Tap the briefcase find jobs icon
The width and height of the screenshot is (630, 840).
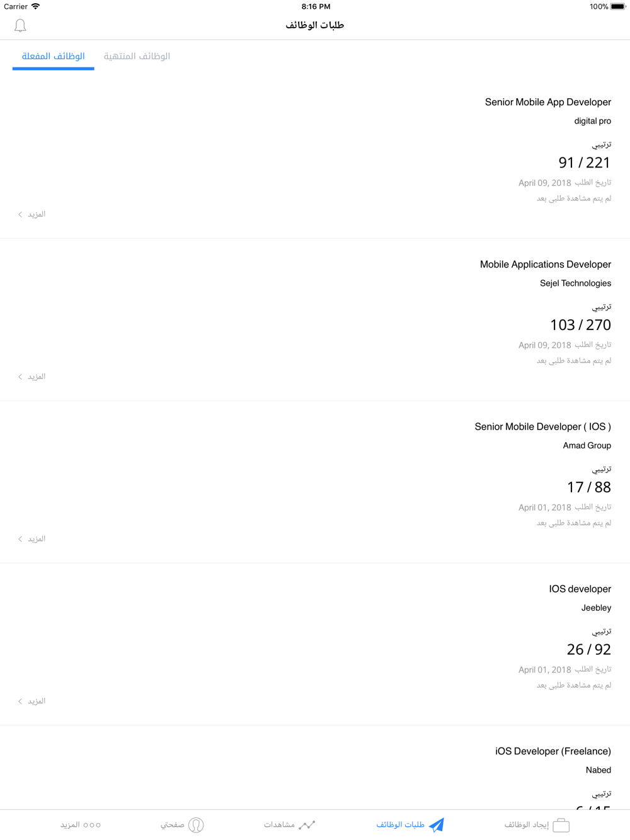pyautogui.click(x=561, y=825)
